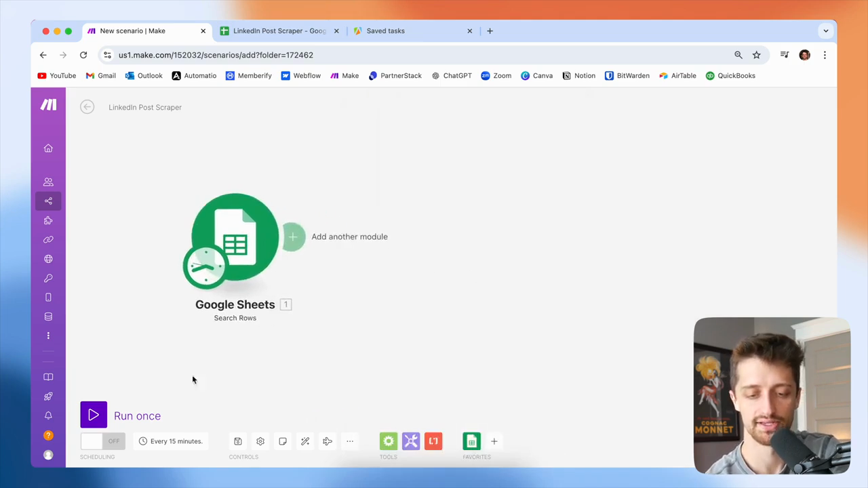The image size is (868, 488).
Task: Toggle scenario scheduling ON/OFF switch
Action: pos(102,441)
